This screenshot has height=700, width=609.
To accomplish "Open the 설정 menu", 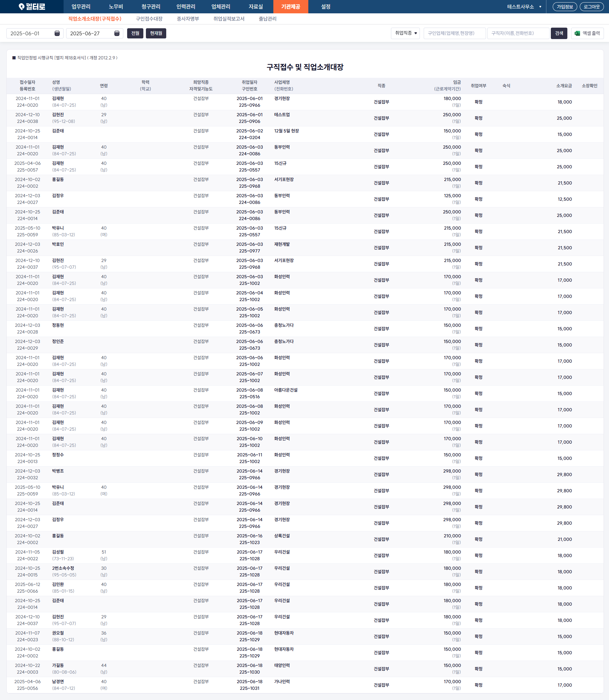I will (325, 7).
